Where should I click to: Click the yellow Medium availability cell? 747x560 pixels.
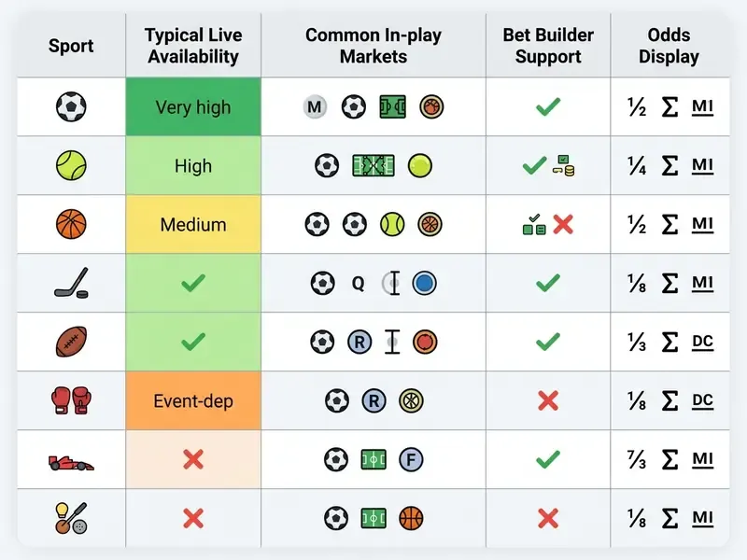193,224
